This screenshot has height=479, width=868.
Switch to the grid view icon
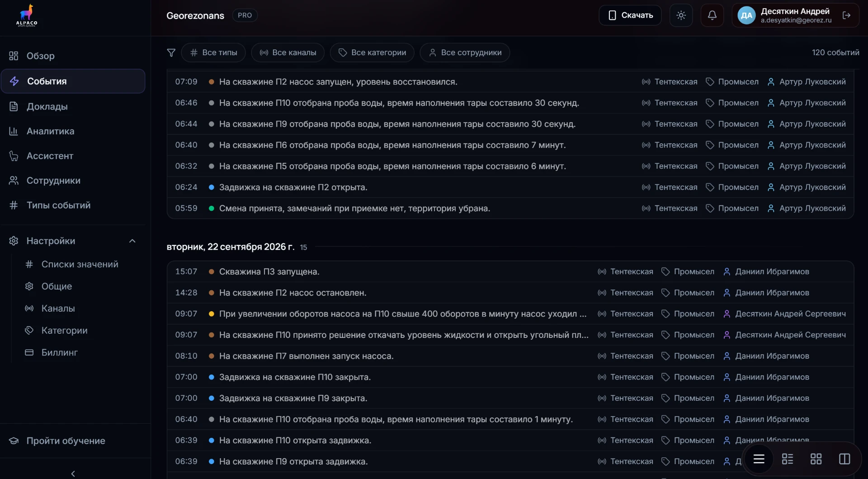(816, 459)
